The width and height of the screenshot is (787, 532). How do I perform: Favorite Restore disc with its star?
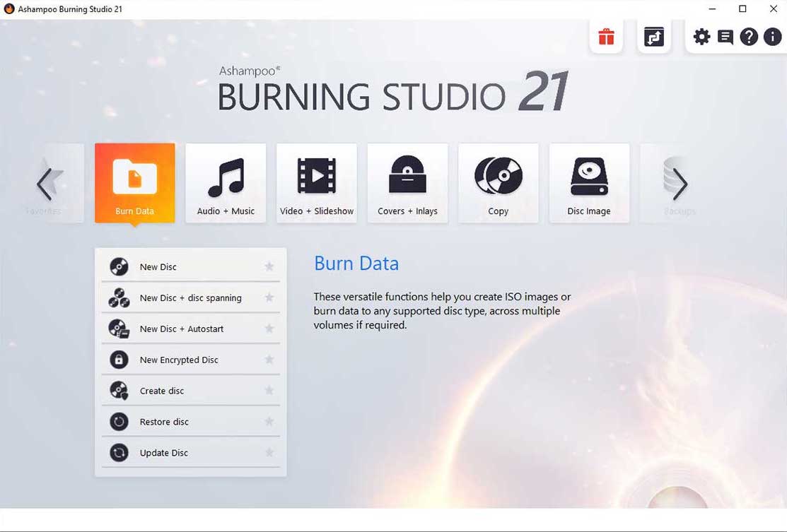(269, 421)
